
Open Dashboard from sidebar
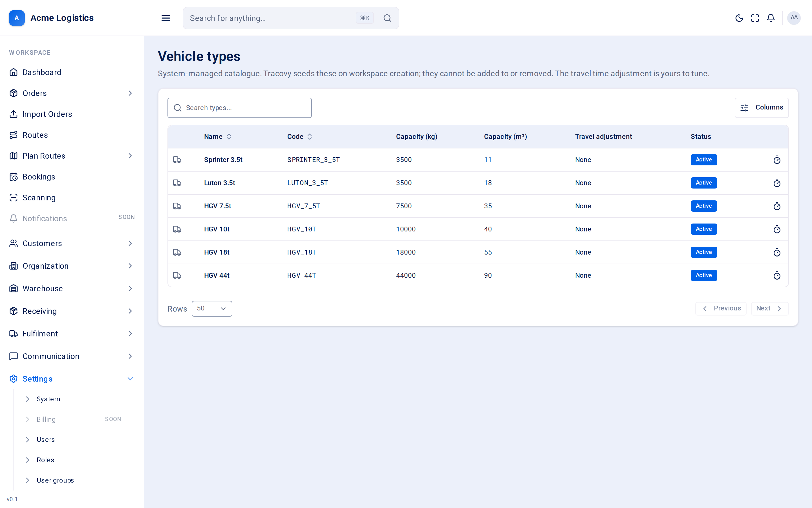click(72, 72)
